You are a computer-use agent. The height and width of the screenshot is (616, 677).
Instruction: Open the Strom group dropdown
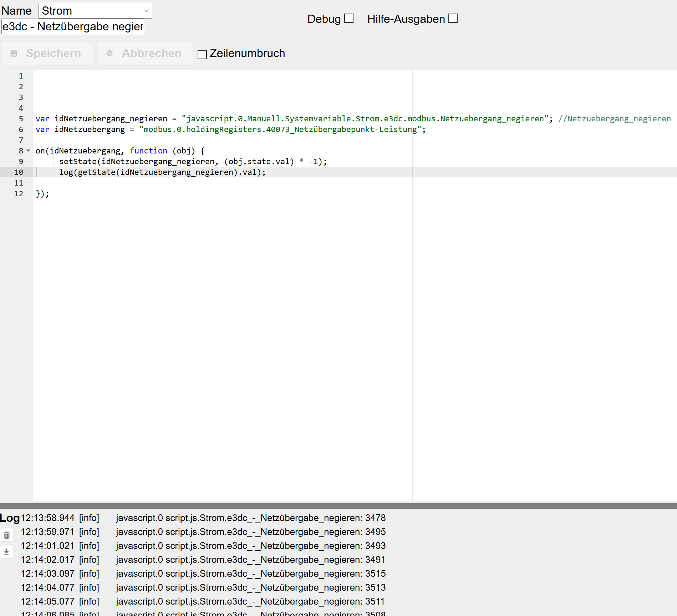pos(95,11)
